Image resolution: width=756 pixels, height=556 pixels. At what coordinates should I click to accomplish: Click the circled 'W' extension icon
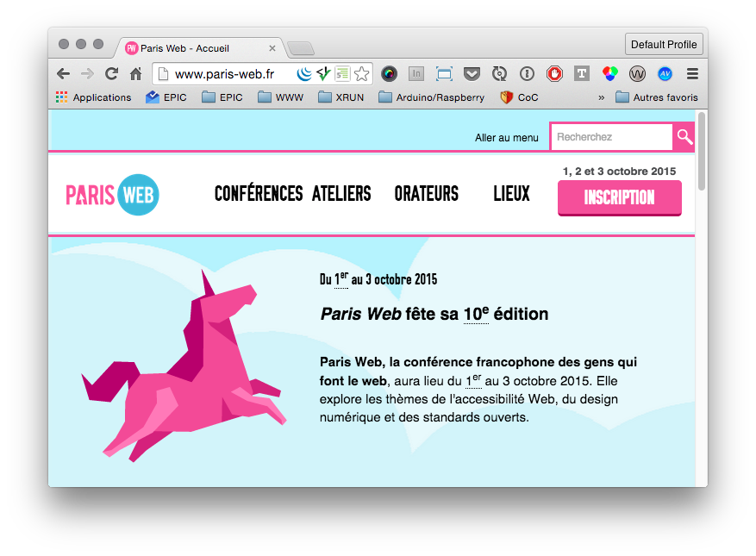coord(637,74)
